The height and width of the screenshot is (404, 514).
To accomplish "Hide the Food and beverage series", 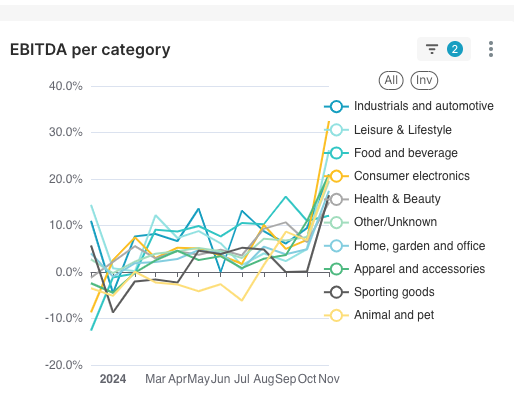I will pyautogui.click(x=337, y=153).
